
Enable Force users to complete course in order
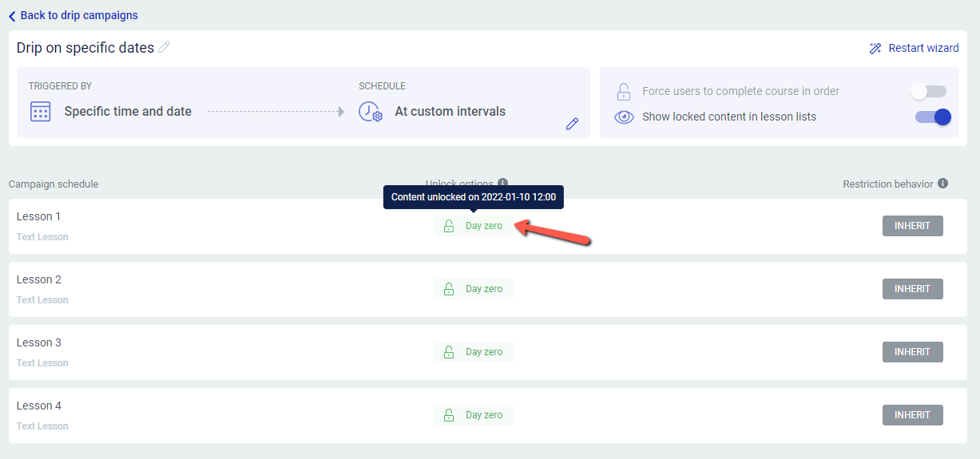(x=929, y=92)
